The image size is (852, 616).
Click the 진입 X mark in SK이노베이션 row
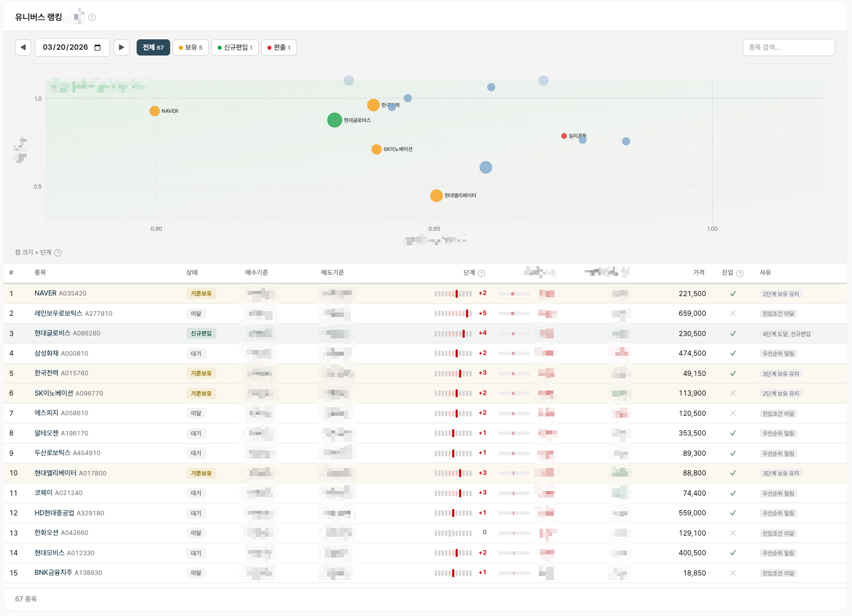coord(733,393)
